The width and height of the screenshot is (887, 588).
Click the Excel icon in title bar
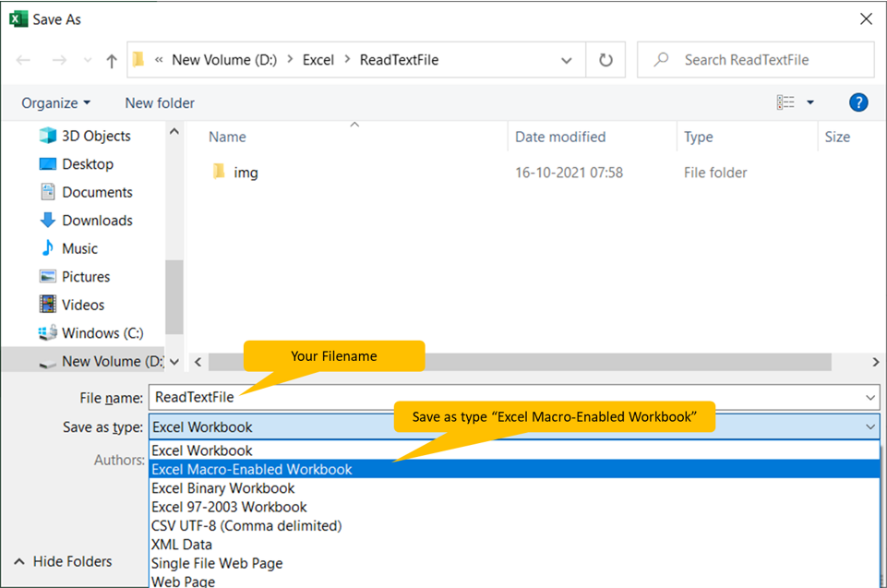click(x=18, y=19)
